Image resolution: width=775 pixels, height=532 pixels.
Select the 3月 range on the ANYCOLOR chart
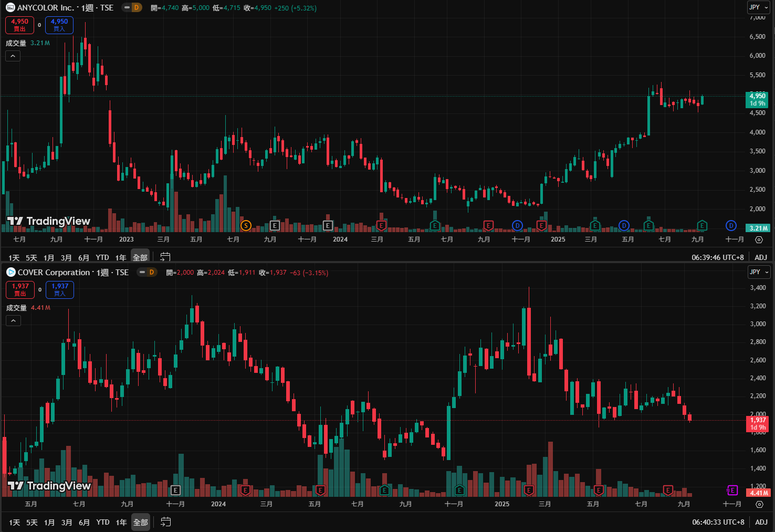pyautogui.click(x=66, y=257)
